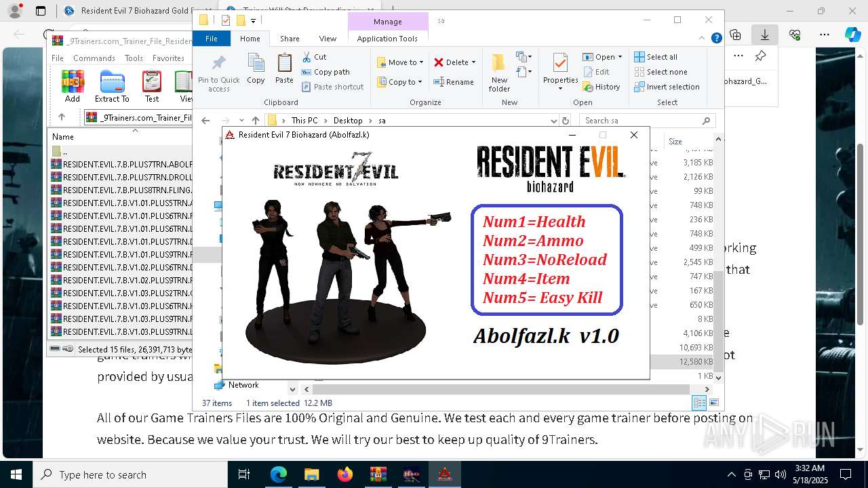868x488 pixels.
Task: Click Copy path in ribbon
Action: click(x=325, y=72)
